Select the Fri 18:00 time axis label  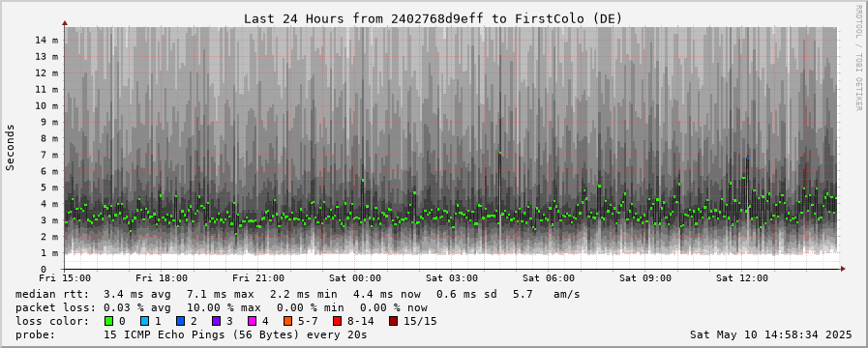pos(162,278)
